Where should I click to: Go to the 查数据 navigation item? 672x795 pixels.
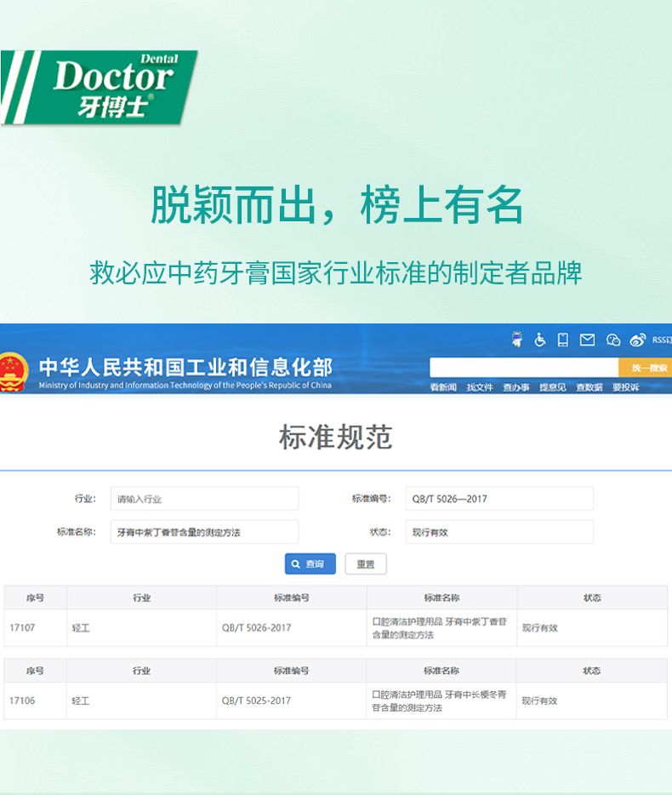(589, 387)
